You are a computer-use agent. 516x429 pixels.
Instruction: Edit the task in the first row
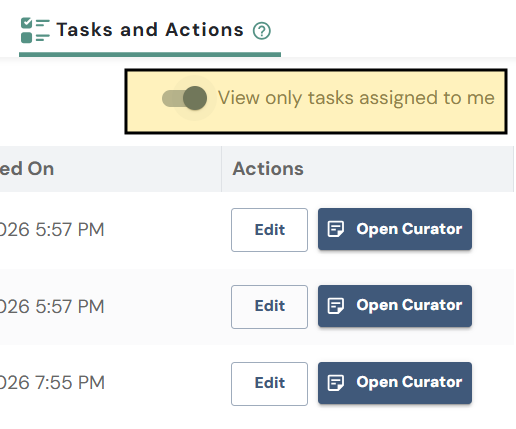(269, 230)
